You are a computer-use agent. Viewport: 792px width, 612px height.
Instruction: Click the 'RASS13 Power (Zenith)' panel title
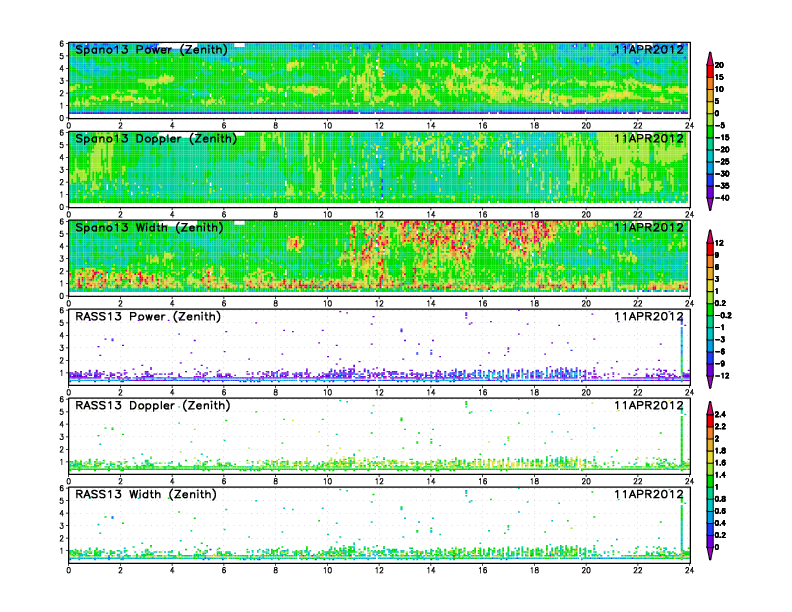[x=148, y=317]
